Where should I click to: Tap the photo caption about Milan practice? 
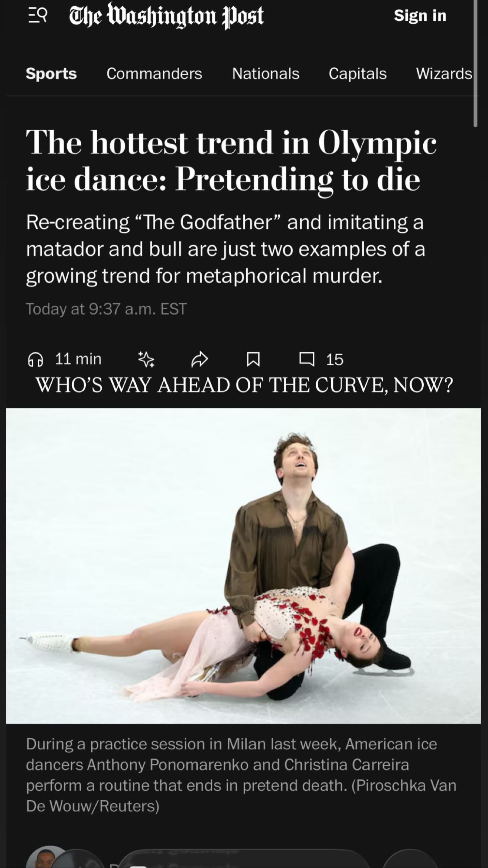241,775
